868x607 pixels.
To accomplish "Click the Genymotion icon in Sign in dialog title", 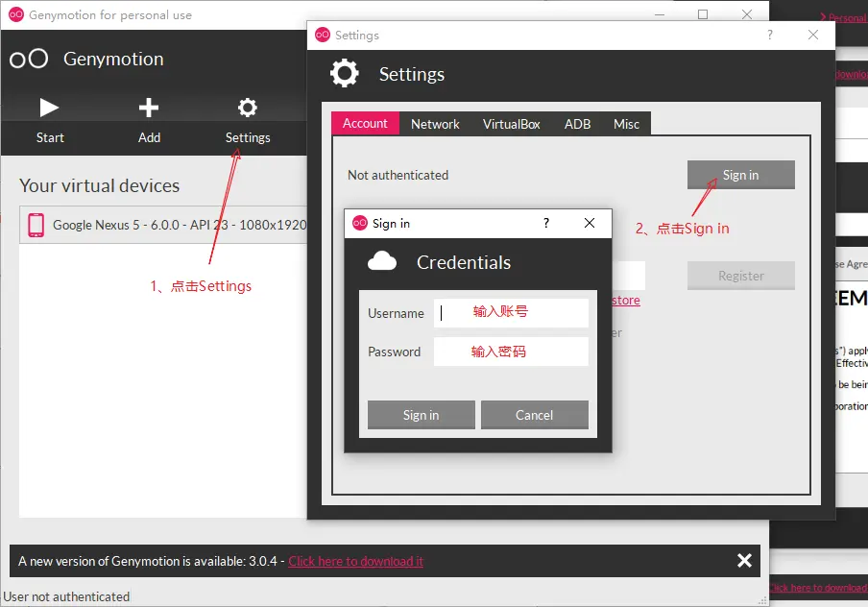I will click(x=360, y=223).
